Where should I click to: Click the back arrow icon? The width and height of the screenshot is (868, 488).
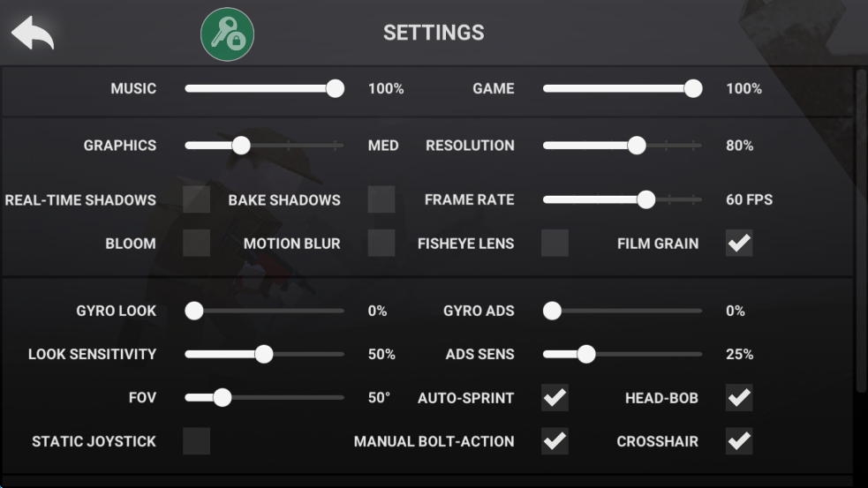(x=33, y=34)
